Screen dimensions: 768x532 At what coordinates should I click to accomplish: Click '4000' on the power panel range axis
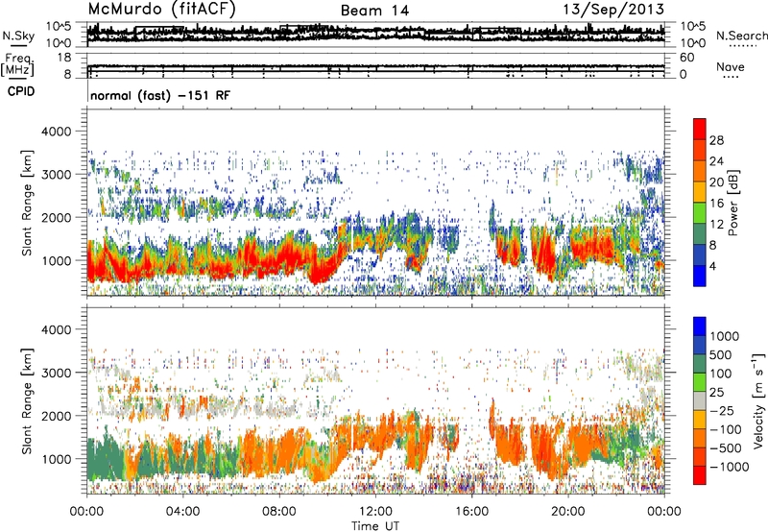(57, 132)
